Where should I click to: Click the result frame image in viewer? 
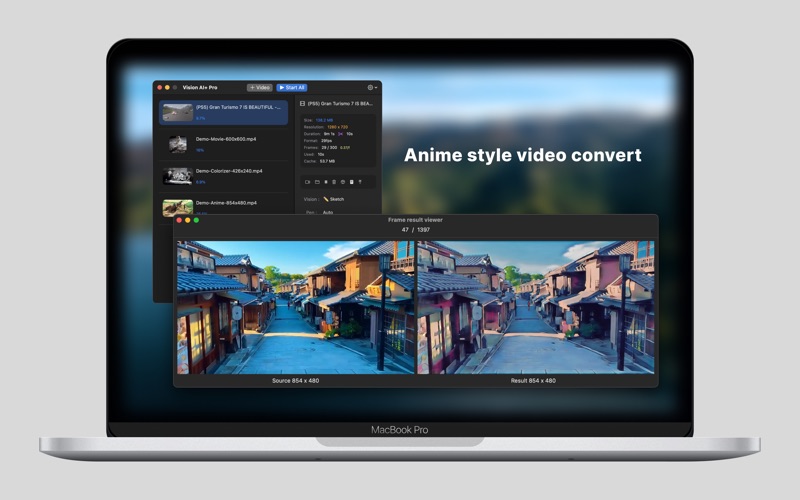point(535,307)
